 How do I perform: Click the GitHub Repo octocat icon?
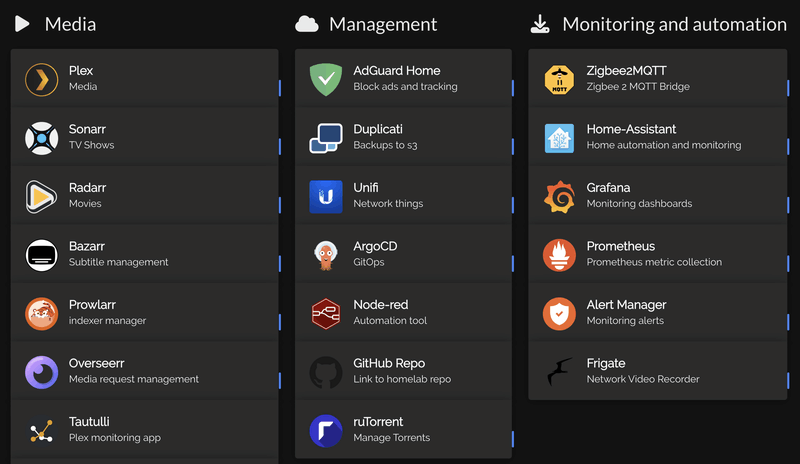(326, 372)
